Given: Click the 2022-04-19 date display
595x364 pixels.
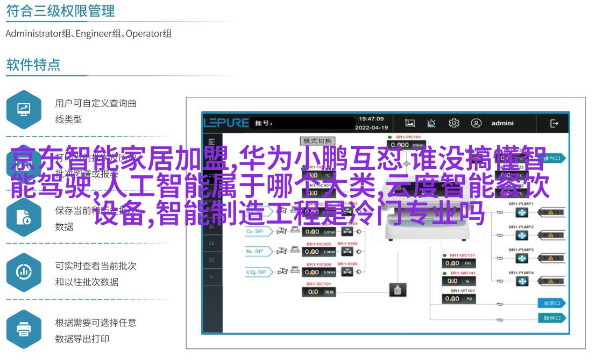Looking at the screenshot, I should pos(372,128).
